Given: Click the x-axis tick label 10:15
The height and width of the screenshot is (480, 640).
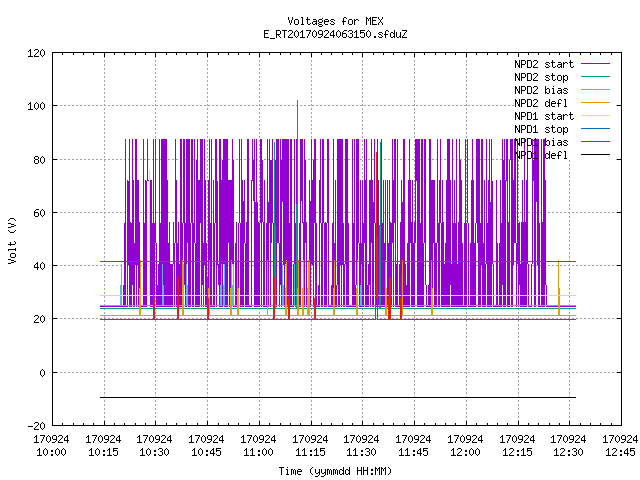Looking at the screenshot, I should 103,452.
